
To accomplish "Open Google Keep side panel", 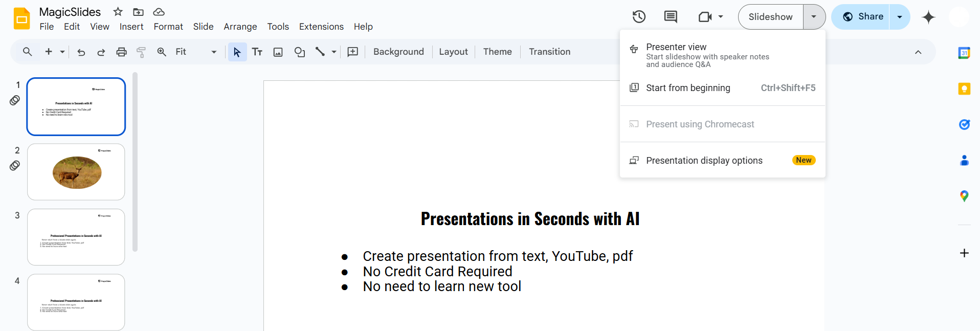I will pyautogui.click(x=964, y=89).
